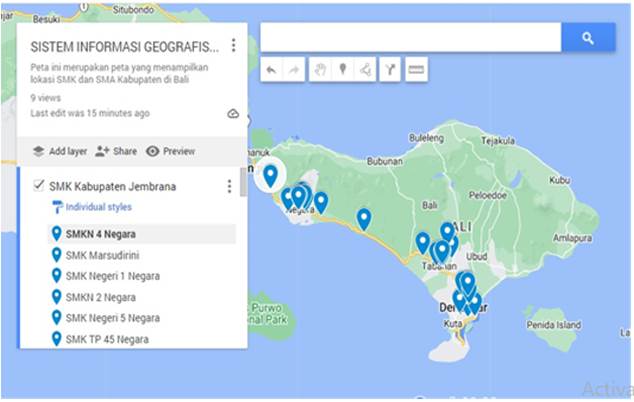The image size is (634, 402).
Task: Select SMKN 4 Negara in the list
Action: (142, 234)
